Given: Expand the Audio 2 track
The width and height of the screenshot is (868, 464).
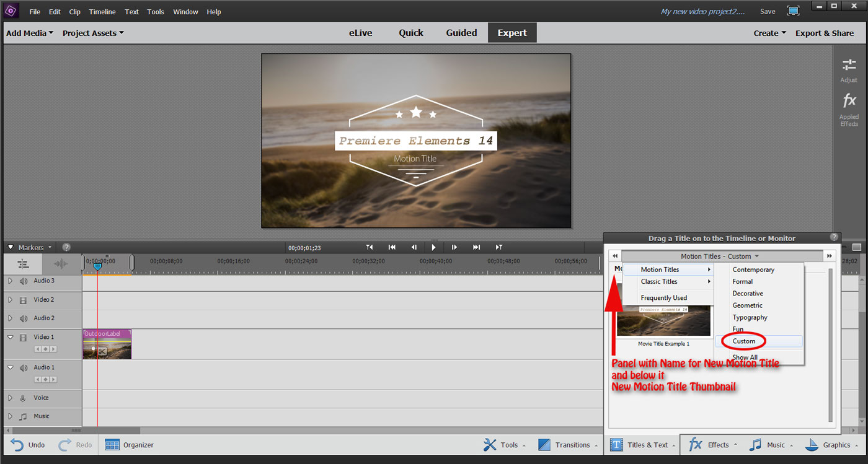Looking at the screenshot, I should (10, 318).
